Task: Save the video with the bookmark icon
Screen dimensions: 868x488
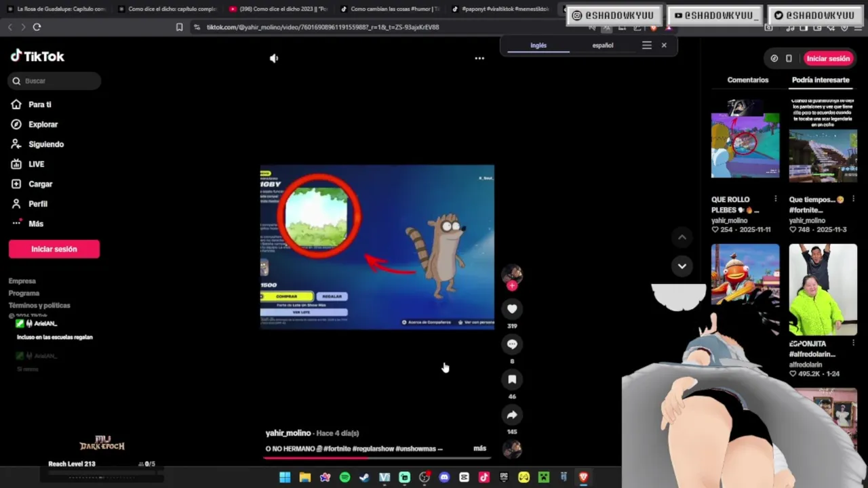Action: [512, 380]
